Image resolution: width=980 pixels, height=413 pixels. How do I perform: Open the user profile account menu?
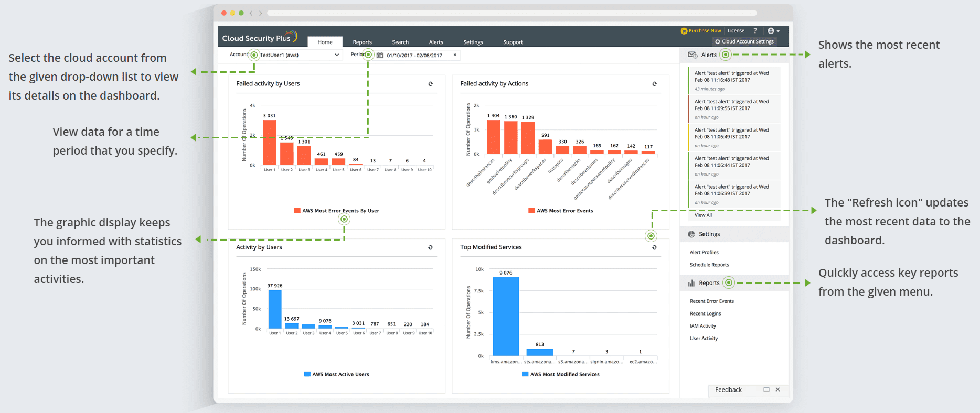pyautogui.click(x=773, y=31)
